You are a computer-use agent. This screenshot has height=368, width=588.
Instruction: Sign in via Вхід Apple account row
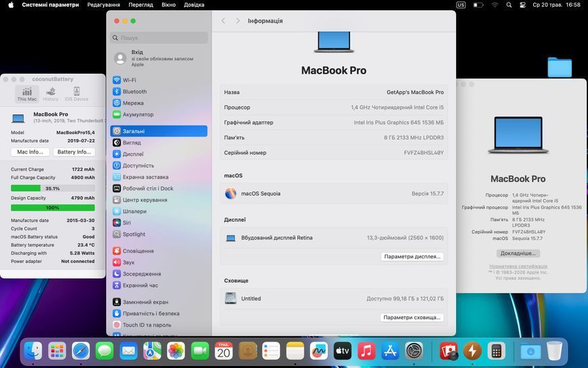pyautogui.click(x=159, y=58)
